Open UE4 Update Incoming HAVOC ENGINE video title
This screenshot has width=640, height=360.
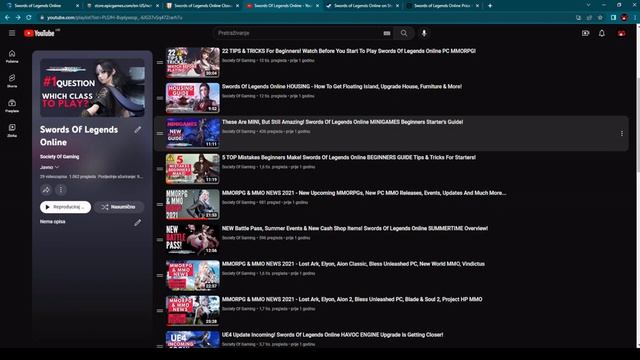click(x=332, y=335)
